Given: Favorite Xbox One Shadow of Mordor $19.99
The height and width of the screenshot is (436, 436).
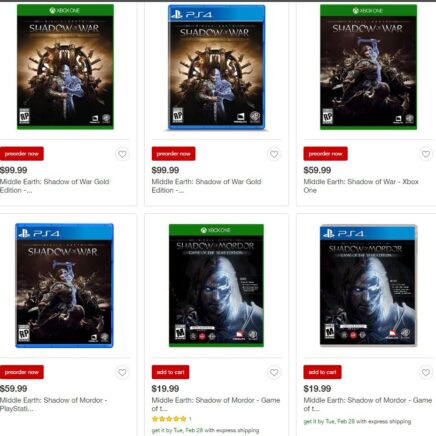Looking at the screenshot, I should (x=274, y=372).
